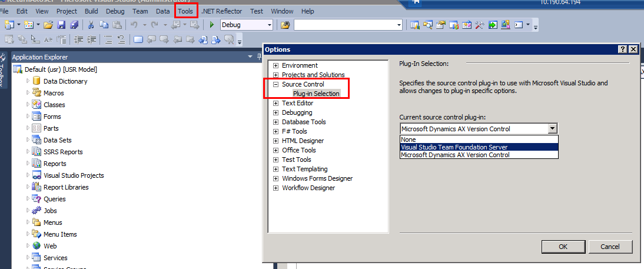Open the Debug configuration dropdown
The width and height of the screenshot is (644, 269).
coord(270,25)
